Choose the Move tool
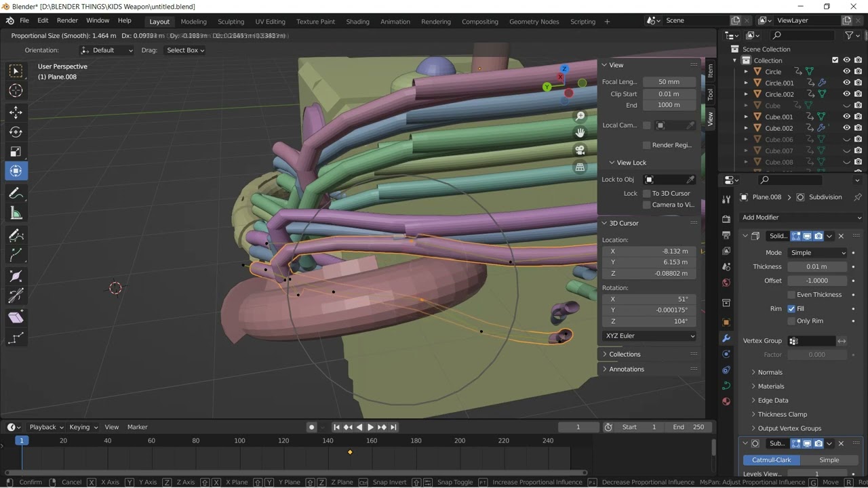Screen dimensions: 868x488 [16, 113]
